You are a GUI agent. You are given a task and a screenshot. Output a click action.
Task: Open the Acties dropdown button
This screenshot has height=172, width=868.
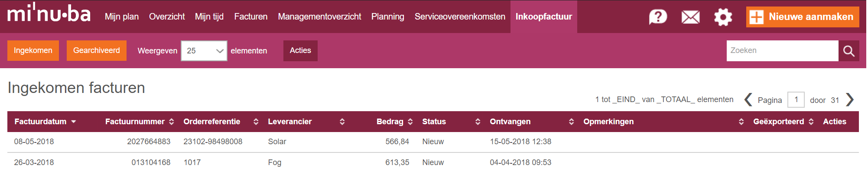point(300,50)
